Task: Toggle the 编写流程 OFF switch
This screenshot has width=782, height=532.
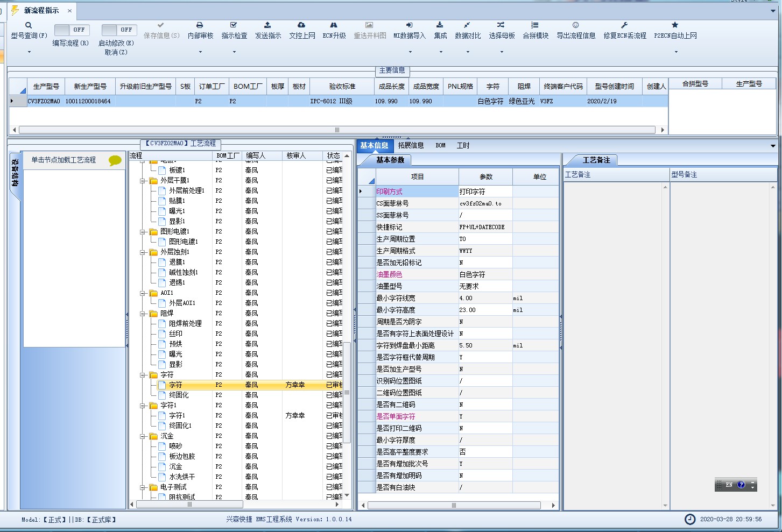Action: (x=72, y=30)
